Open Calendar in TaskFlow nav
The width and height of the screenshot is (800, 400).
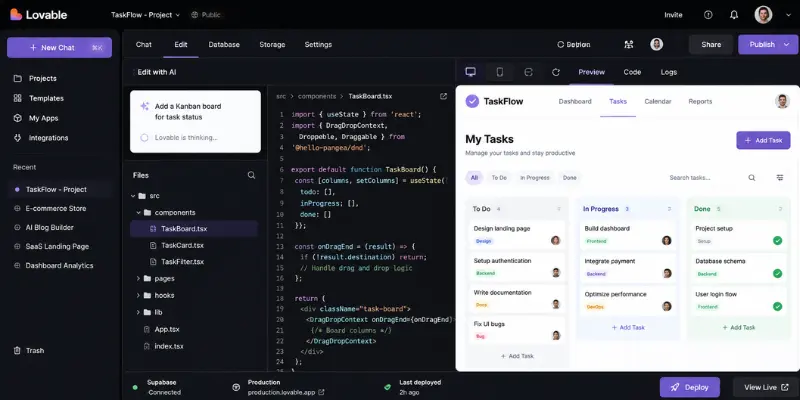(658, 102)
